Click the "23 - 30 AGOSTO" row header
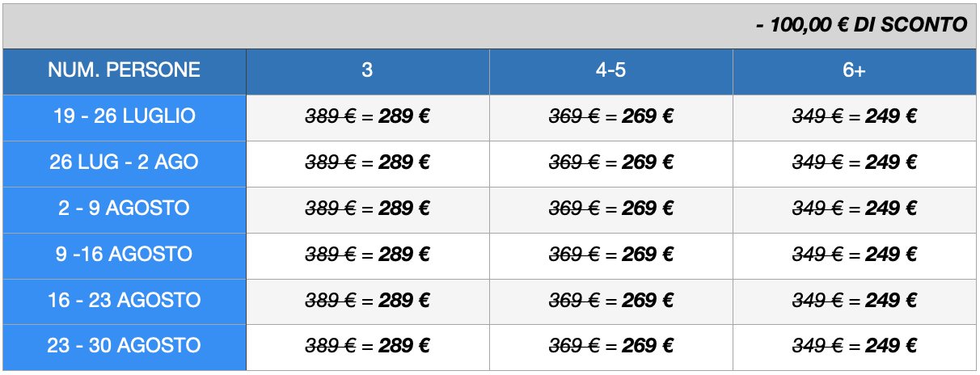The image size is (980, 375). click(x=125, y=346)
